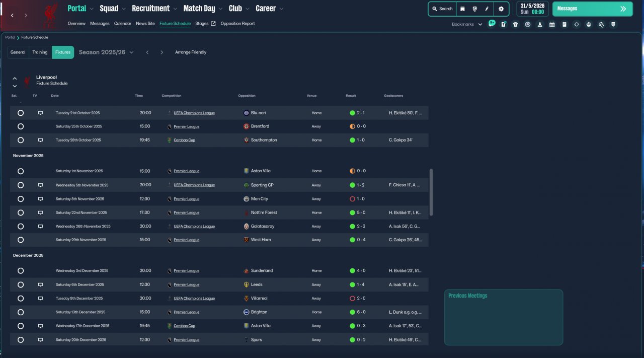
Task: Switch to the Training tab
Action: coord(40,52)
